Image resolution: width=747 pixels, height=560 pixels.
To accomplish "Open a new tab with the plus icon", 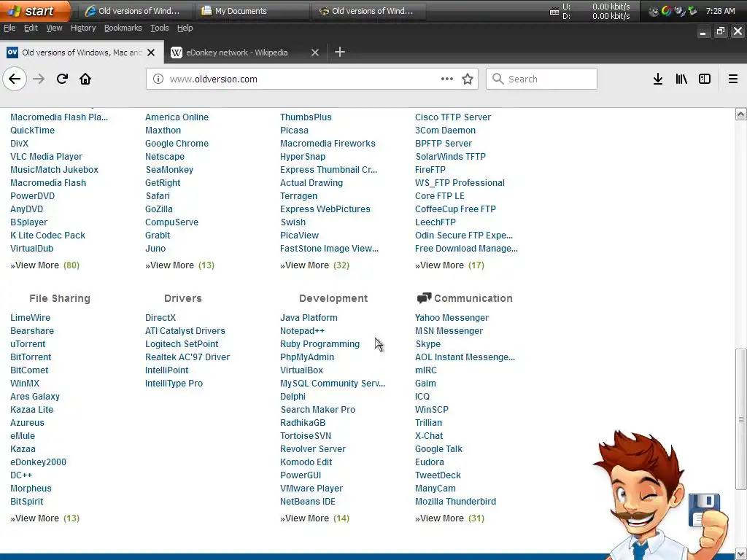I will tap(340, 52).
